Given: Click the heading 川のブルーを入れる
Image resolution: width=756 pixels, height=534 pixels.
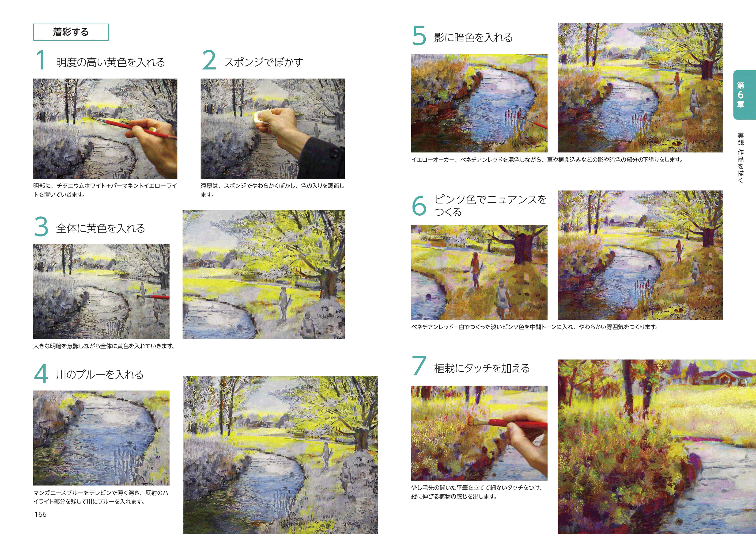Looking at the screenshot, I should pyautogui.click(x=100, y=374).
